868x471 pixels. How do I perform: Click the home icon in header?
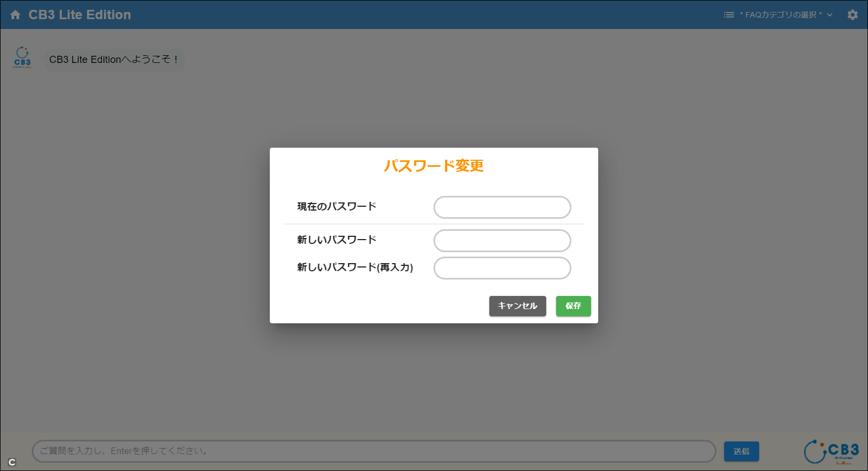pyautogui.click(x=15, y=15)
